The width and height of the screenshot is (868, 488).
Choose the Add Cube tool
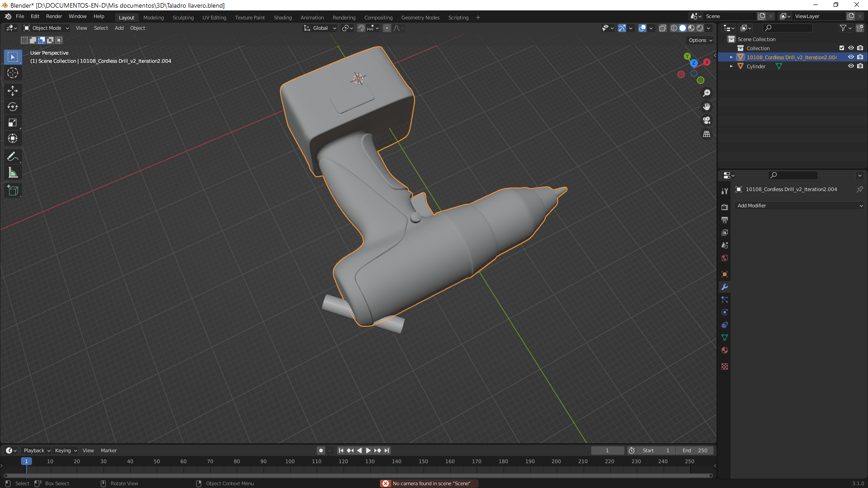[13, 191]
